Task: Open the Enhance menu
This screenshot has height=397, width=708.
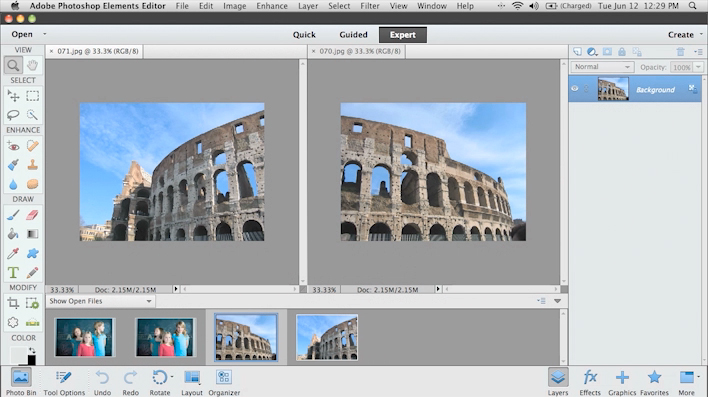Action: [272, 6]
